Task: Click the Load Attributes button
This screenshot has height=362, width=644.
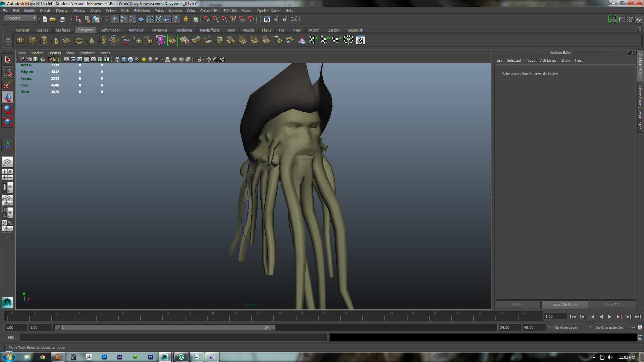Action: (x=565, y=305)
